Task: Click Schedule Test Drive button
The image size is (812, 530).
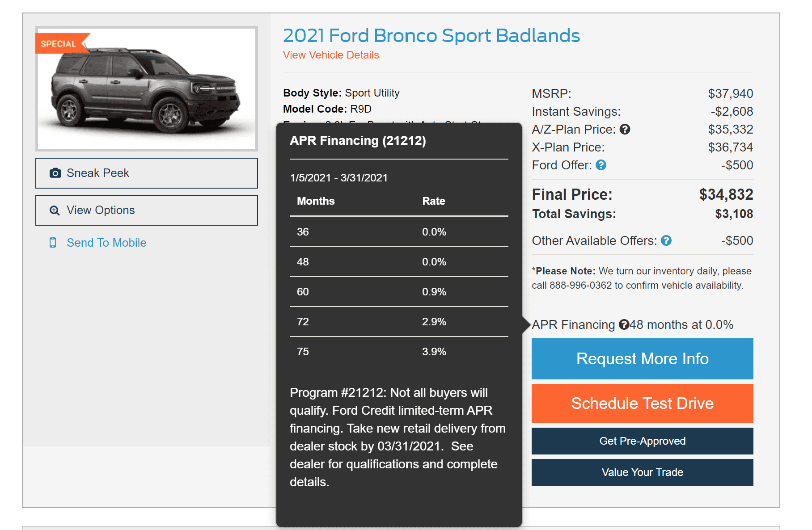Action: [642, 404]
